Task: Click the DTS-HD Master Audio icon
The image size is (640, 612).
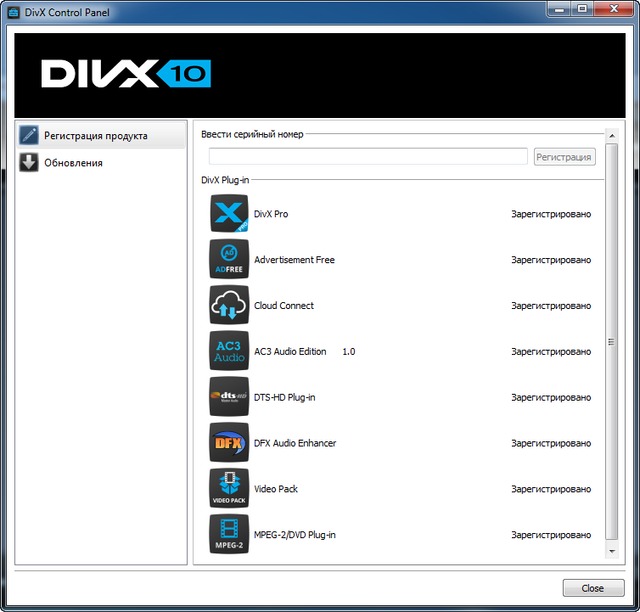Action: pyautogui.click(x=229, y=396)
